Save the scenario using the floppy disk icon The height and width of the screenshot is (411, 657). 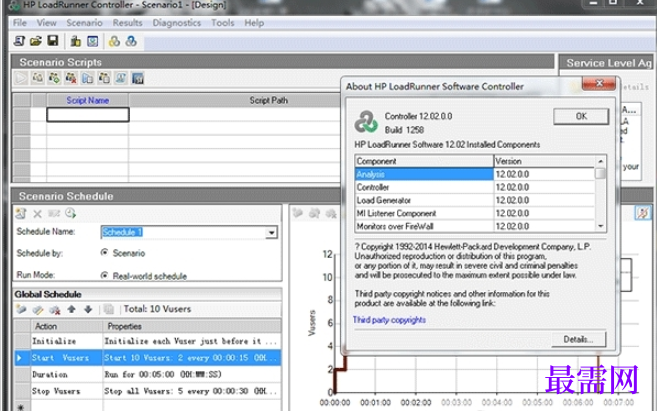(x=53, y=41)
